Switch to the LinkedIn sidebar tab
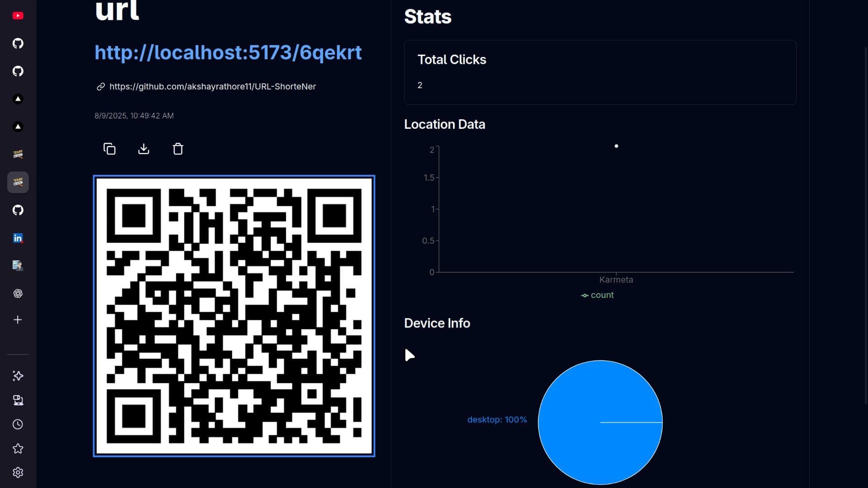This screenshot has height=488, width=868. [x=18, y=238]
